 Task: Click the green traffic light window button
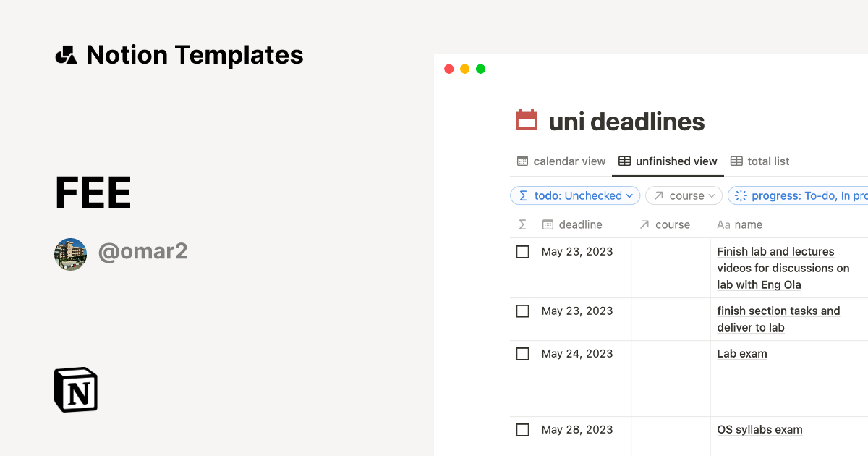(480, 69)
